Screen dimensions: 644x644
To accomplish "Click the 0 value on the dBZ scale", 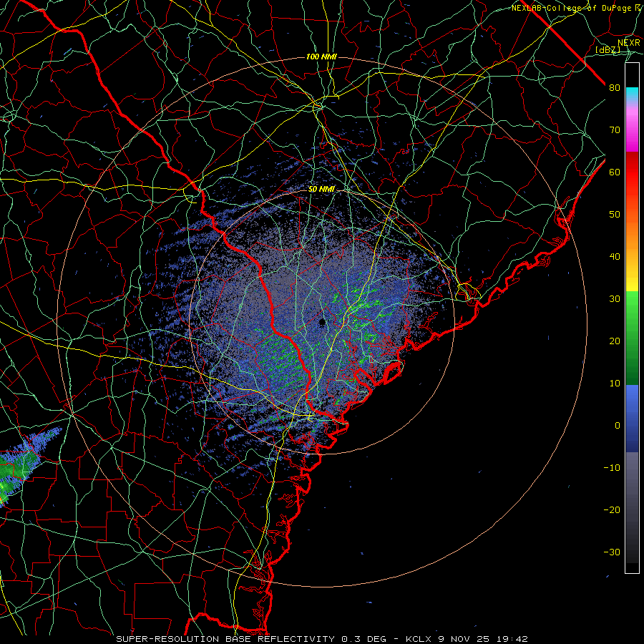I will click(618, 426).
